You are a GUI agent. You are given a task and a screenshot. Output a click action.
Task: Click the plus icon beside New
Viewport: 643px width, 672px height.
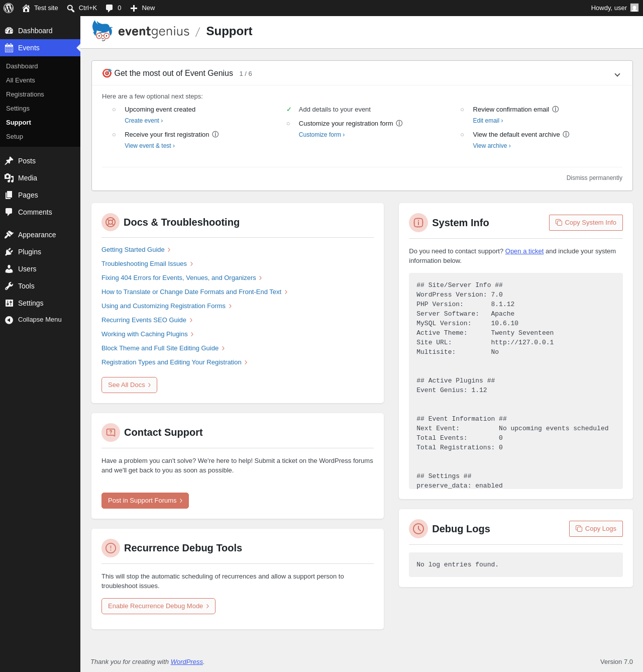[x=134, y=8]
